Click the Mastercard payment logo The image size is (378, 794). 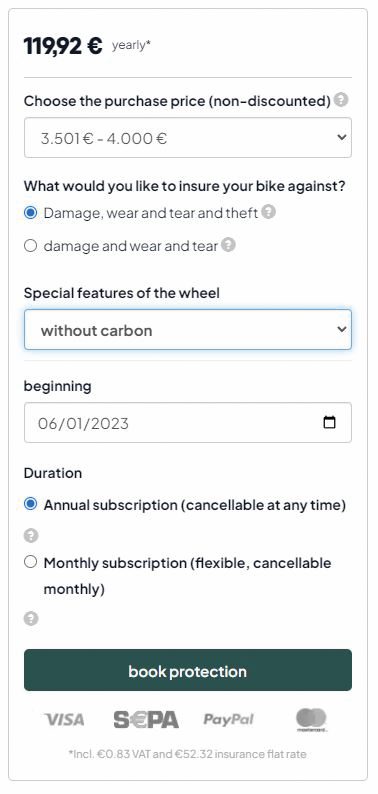tap(311, 720)
